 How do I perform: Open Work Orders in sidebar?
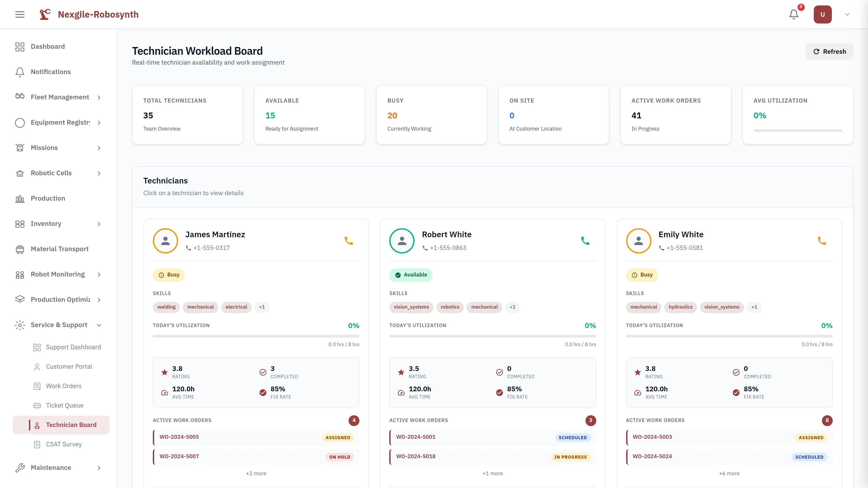tap(64, 386)
